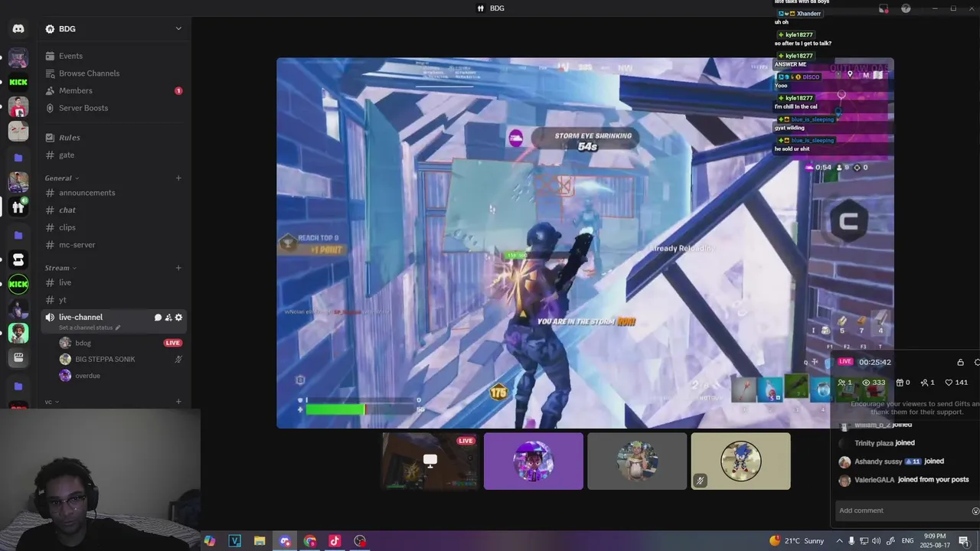Click Set a channel status link

coord(85,328)
